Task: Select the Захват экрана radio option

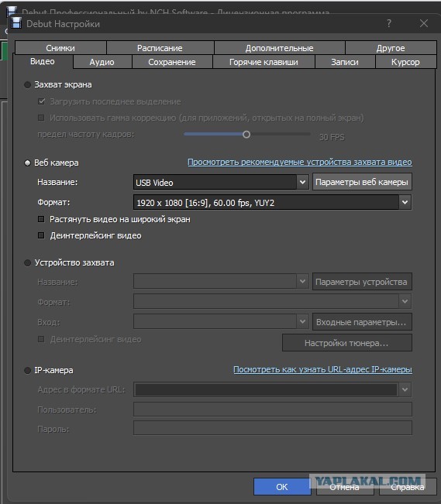Action: [x=27, y=85]
